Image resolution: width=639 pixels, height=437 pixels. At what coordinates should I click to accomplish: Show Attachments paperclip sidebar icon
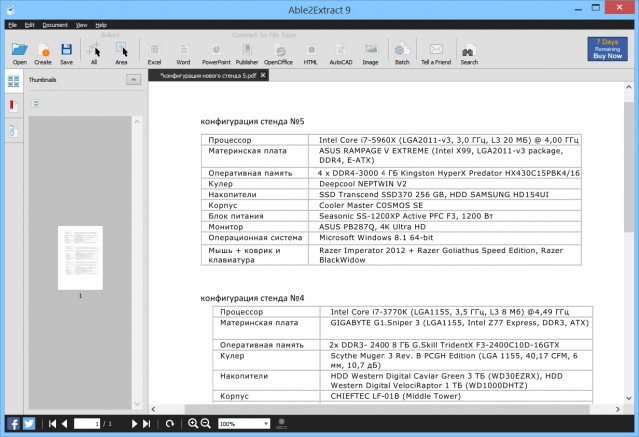(x=13, y=131)
